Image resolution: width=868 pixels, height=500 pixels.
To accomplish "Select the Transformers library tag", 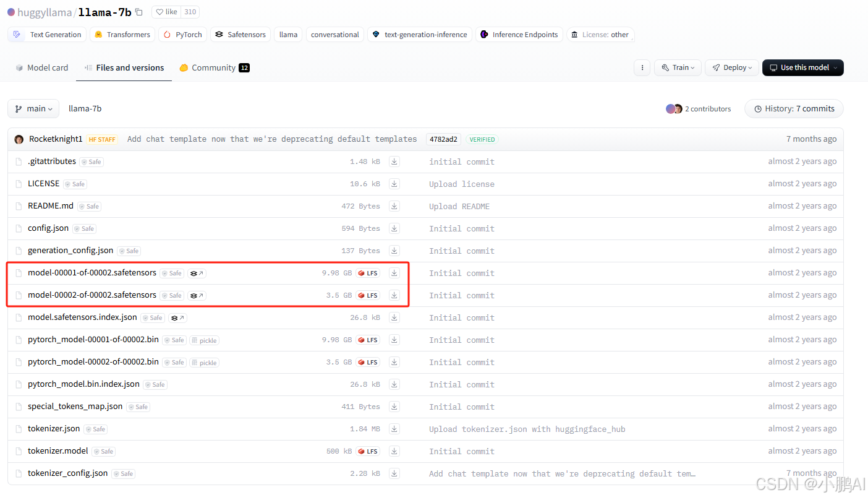I will [122, 35].
